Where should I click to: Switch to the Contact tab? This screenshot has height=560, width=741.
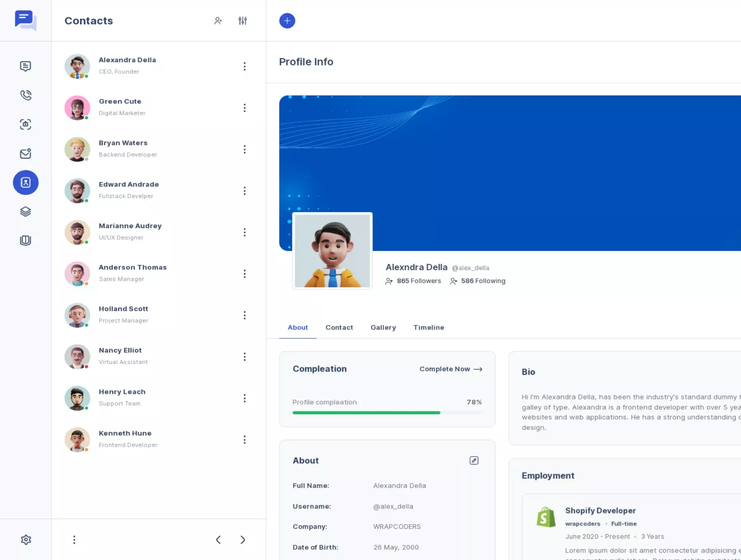[339, 327]
